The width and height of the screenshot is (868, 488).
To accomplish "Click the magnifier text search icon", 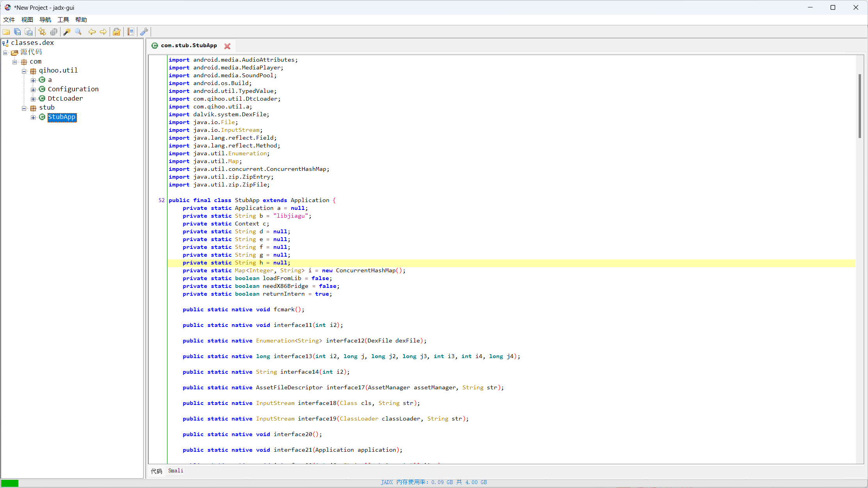I will click(x=78, y=32).
